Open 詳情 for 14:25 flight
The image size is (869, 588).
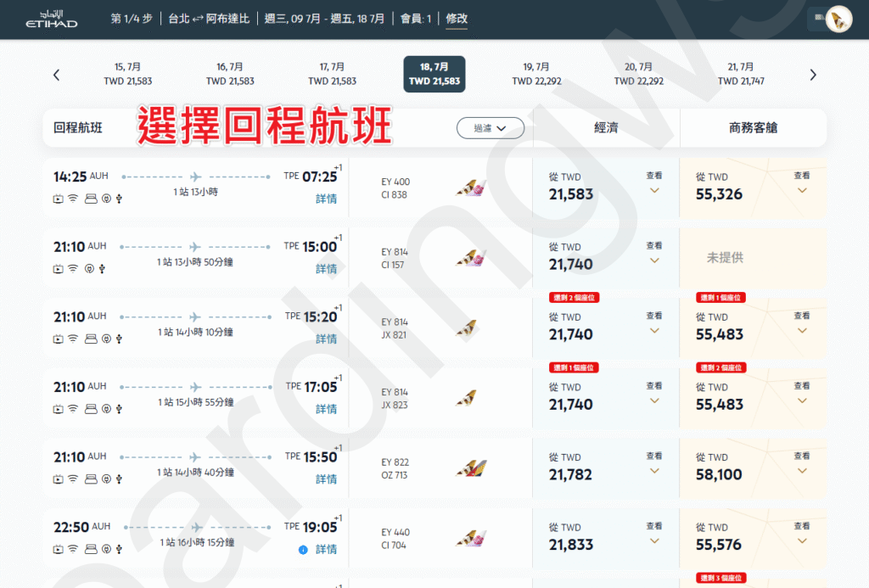pyautogui.click(x=327, y=199)
